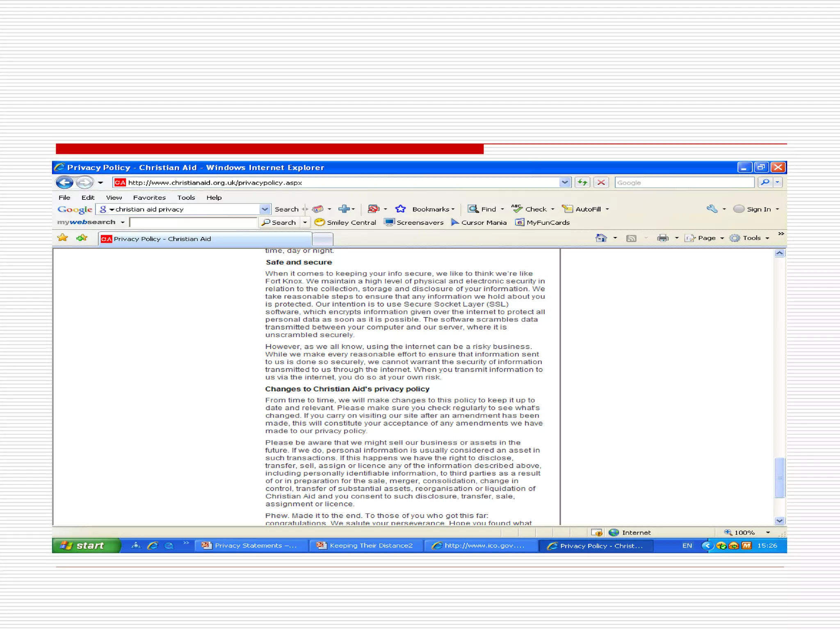Click the mywebsearch text input field
Image resolution: width=840 pixels, height=630 pixels.
coord(193,222)
